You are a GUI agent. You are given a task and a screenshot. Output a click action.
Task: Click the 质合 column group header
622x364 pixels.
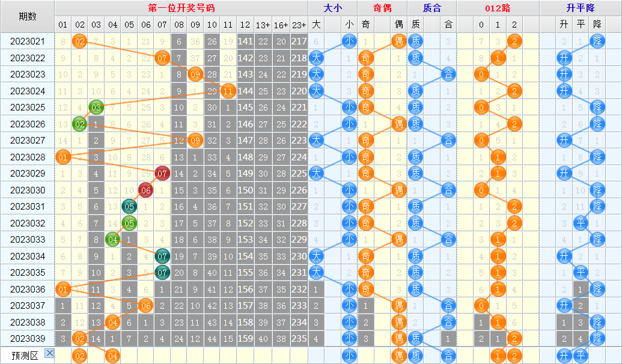[x=432, y=8]
